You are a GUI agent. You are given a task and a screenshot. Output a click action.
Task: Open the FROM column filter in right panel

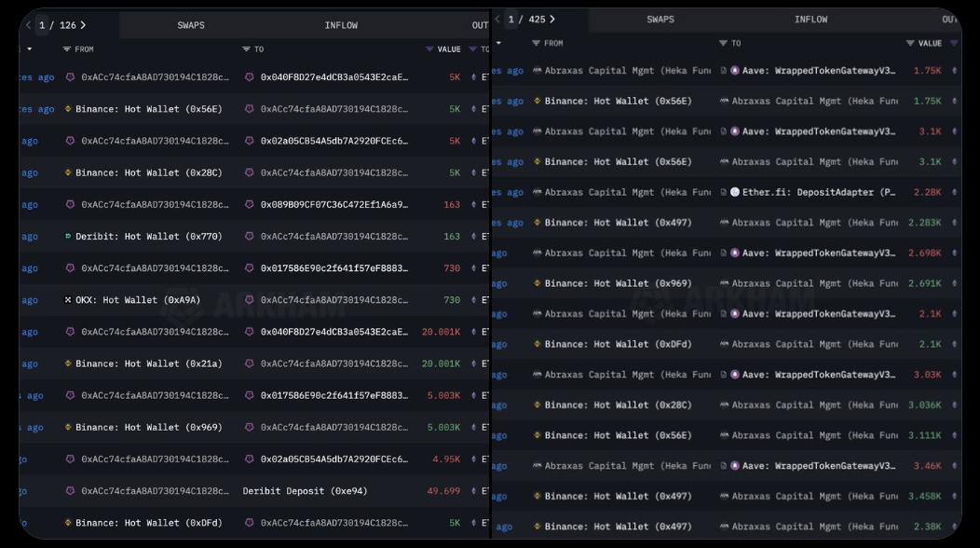click(x=537, y=43)
